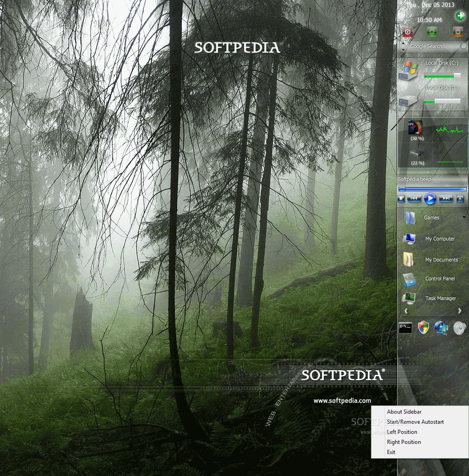Choose About Sidebar from context menu
Image resolution: width=469 pixels, height=476 pixels.
click(420, 412)
